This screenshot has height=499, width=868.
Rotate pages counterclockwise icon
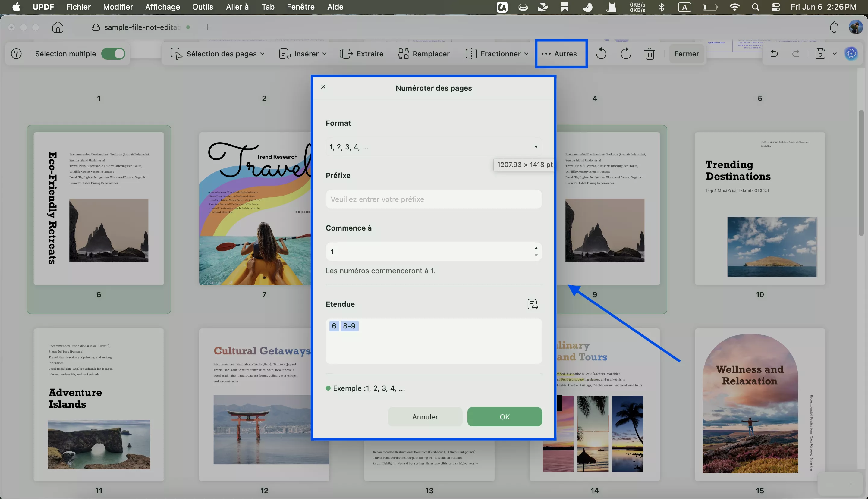coord(601,54)
